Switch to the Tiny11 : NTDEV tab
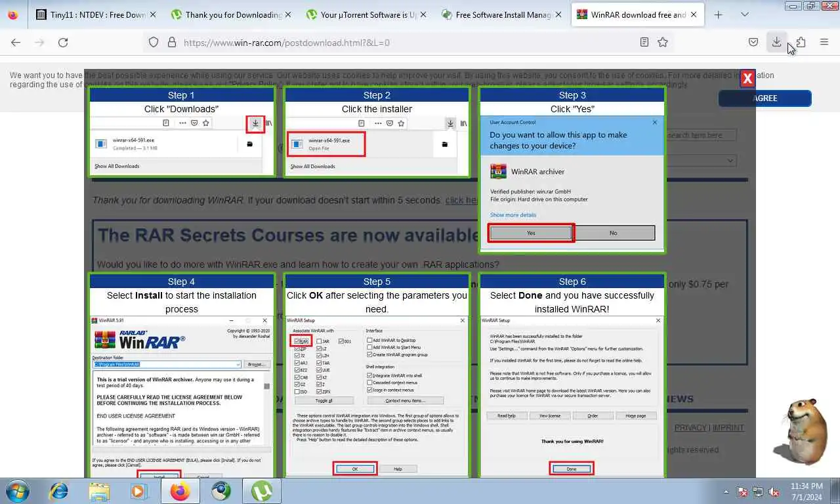The image size is (840, 504). (94, 14)
